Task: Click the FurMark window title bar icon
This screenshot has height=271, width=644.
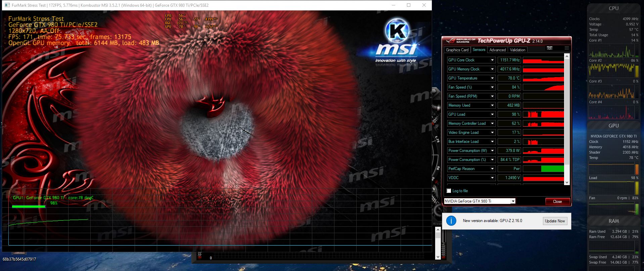Action: pyautogui.click(x=7, y=5)
